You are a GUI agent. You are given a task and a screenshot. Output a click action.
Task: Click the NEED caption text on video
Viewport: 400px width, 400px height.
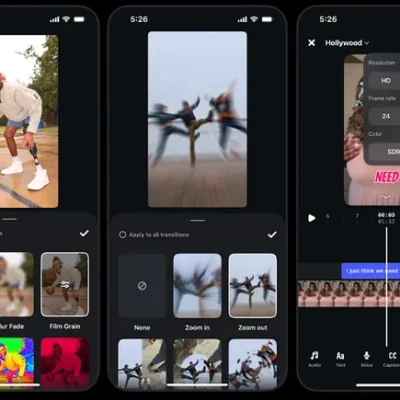[x=387, y=177]
